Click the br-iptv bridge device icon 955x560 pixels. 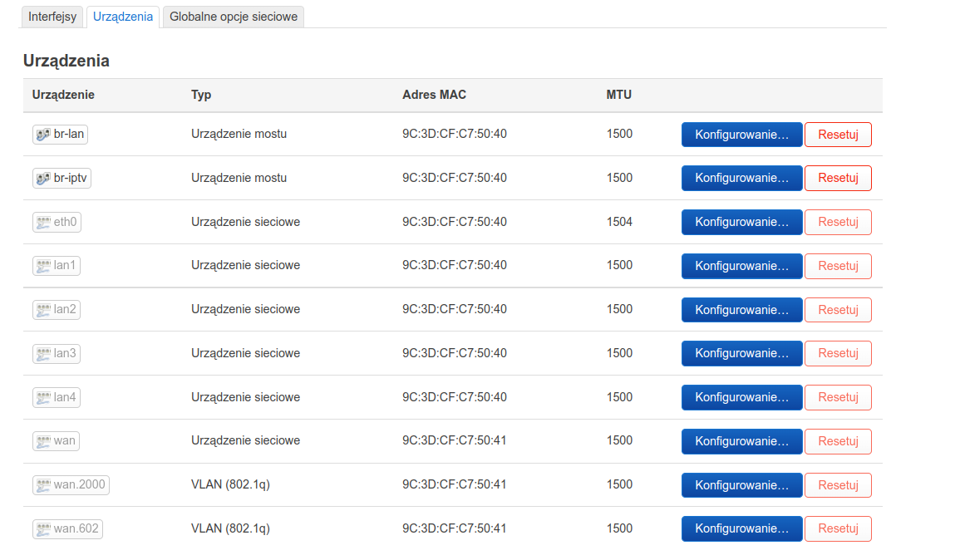(x=43, y=179)
